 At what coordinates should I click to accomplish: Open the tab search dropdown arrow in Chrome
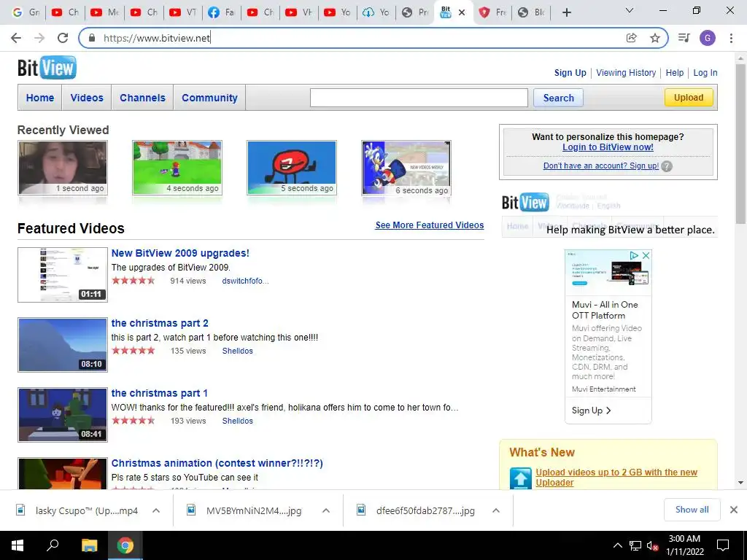click(630, 10)
